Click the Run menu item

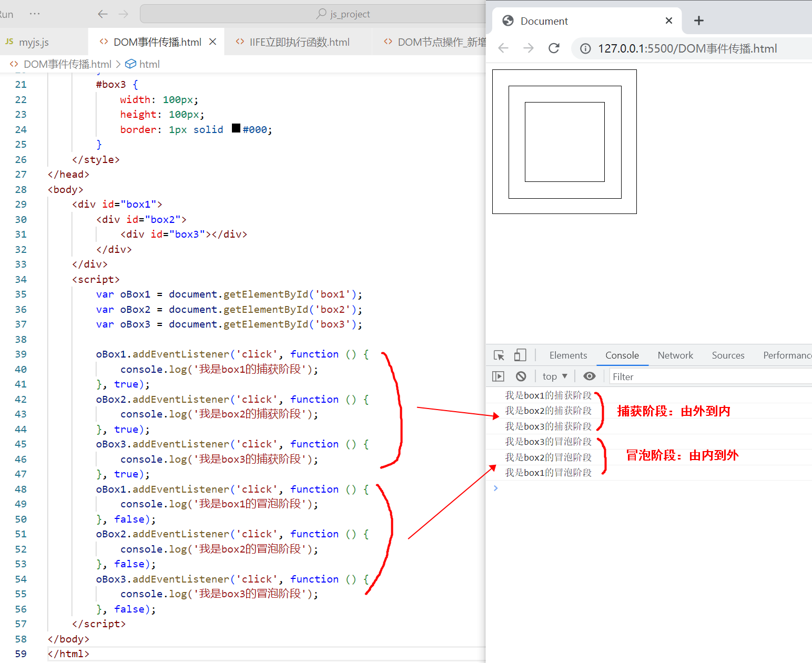pyautogui.click(x=6, y=14)
